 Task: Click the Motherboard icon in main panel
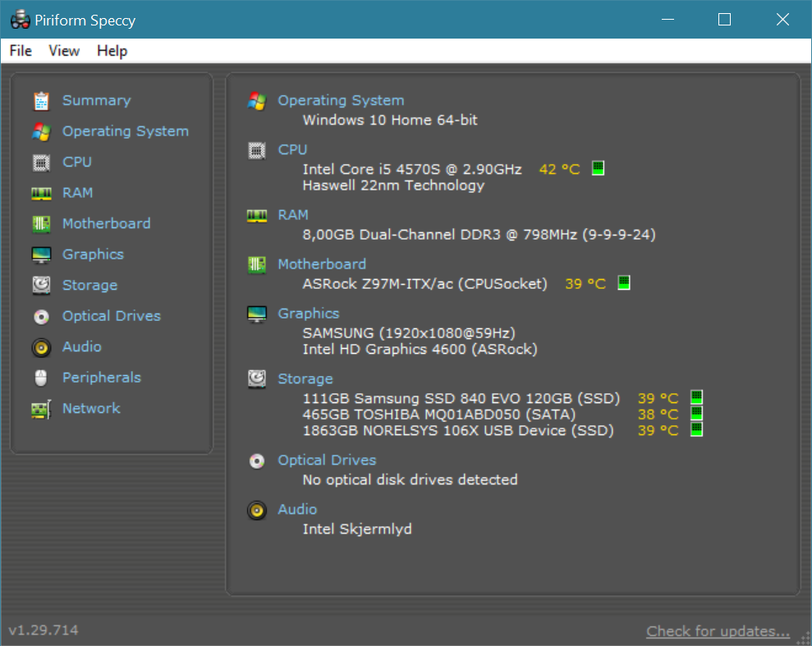click(x=257, y=265)
